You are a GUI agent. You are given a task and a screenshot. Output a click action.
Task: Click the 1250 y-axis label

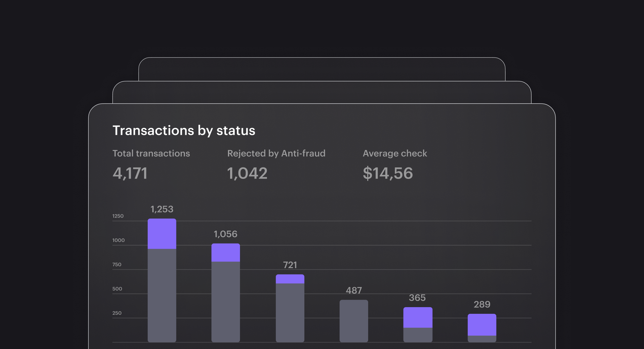(118, 216)
